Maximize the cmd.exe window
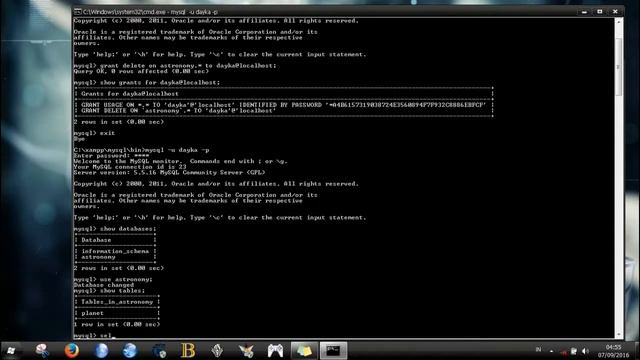Viewport: 640px width, 360px height. 600,12
